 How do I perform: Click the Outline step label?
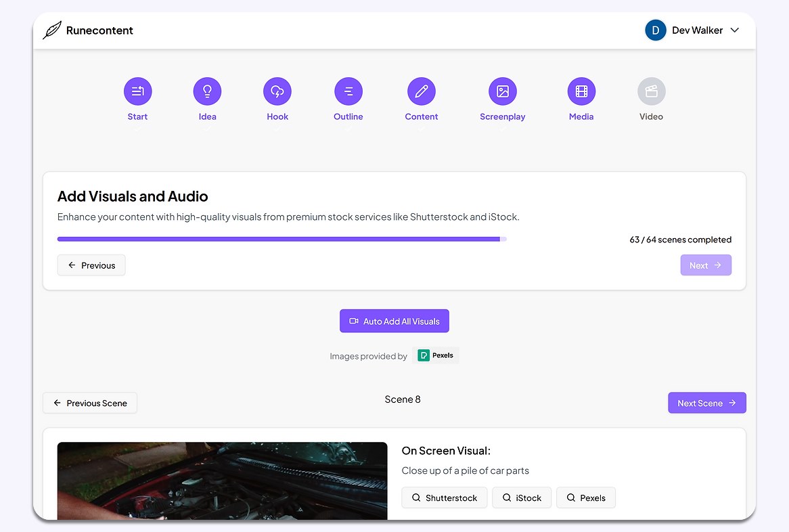[x=348, y=117]
